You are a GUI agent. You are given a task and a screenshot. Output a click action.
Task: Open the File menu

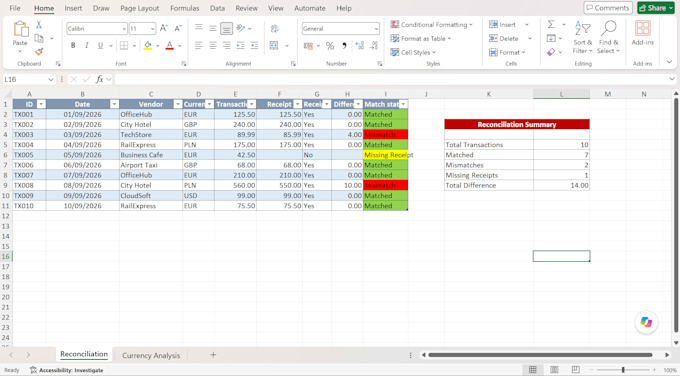[x=15, y=8]
